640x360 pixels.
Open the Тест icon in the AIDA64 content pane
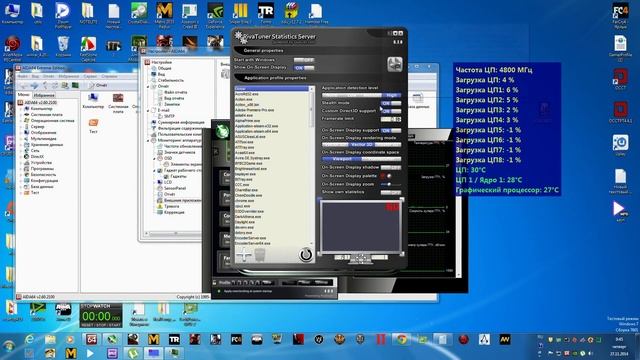[x=93, y=126]
